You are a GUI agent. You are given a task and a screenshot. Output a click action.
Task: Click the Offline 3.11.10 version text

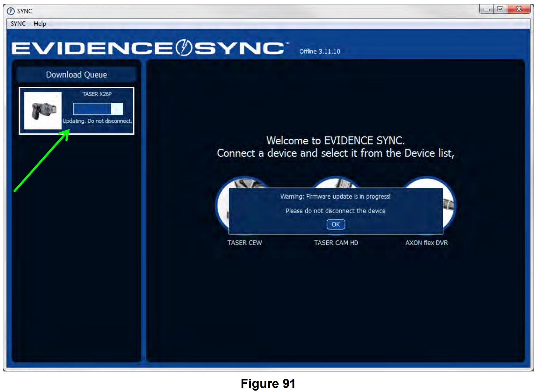pyautogui.click(x=319, y=52)
